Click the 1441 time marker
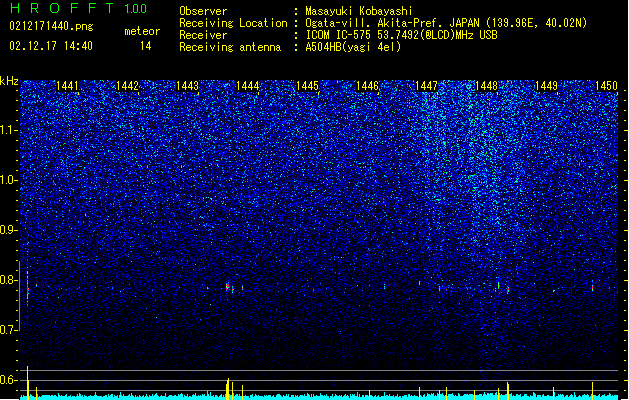This screenshot has width=629, height=400. pyautogui.click(x=67, y=86)
